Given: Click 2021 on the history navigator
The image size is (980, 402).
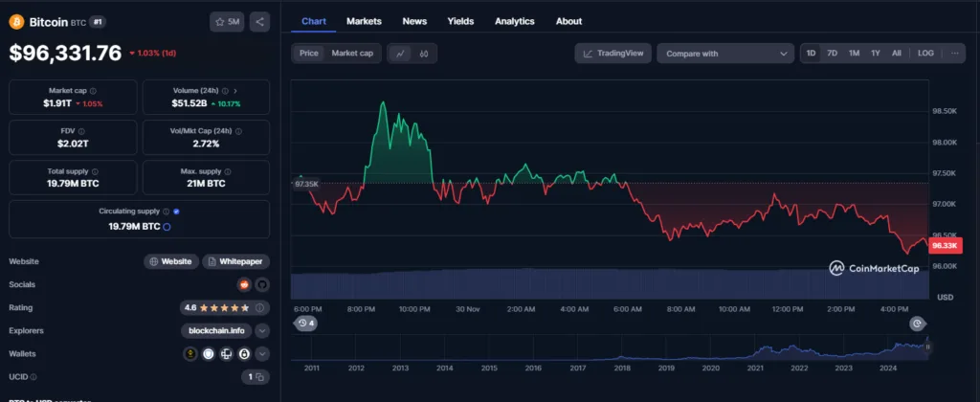Looking at the screenshot, I should [755, 368].
